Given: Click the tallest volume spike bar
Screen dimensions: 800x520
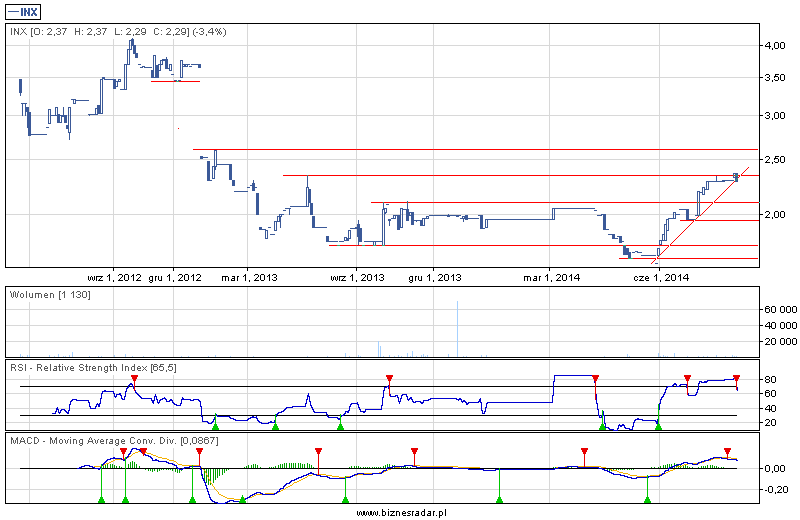Looking at the screenshot, I should click(457, 328).
